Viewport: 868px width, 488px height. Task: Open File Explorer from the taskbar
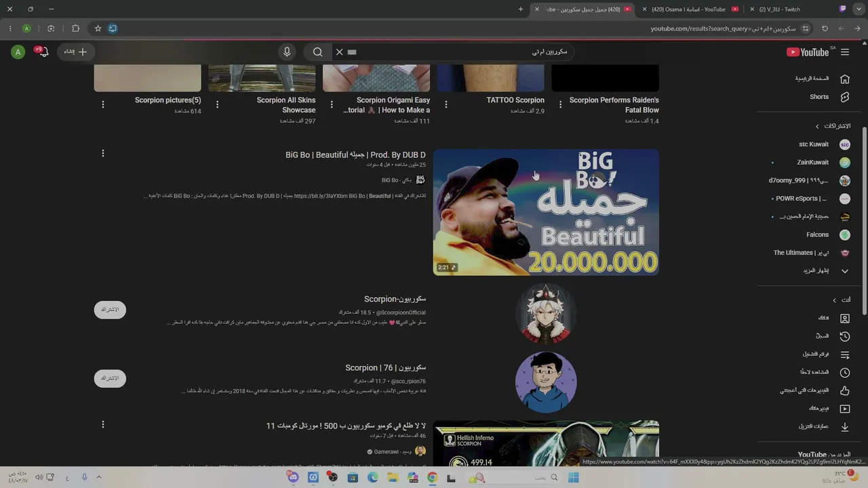point(393,478)
